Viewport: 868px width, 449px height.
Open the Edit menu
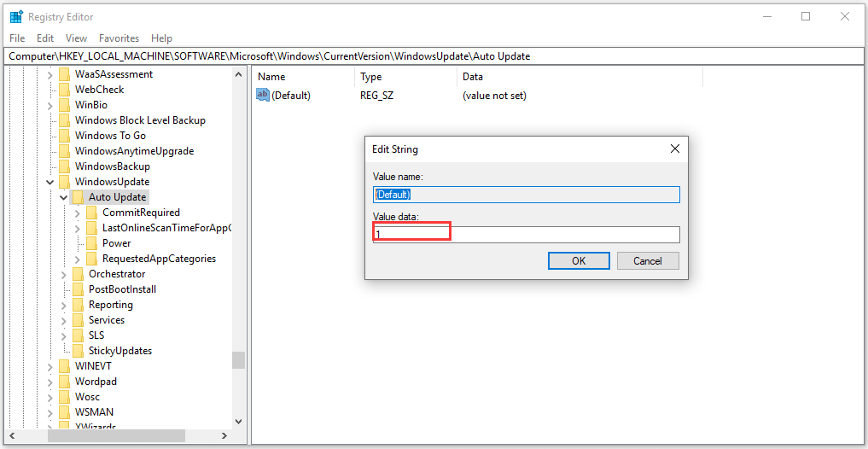point(45,38)
